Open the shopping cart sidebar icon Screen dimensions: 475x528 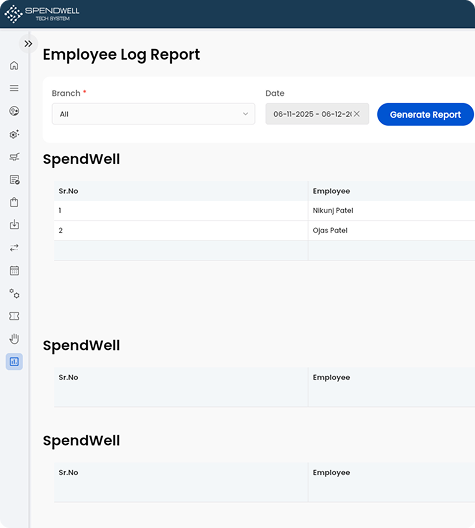[x=14, y=157]
